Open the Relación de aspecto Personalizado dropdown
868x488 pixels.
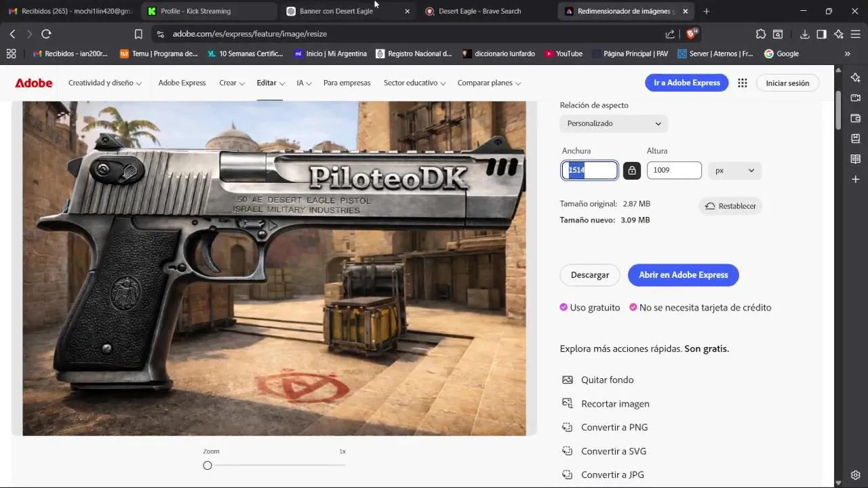click(614, 123)
